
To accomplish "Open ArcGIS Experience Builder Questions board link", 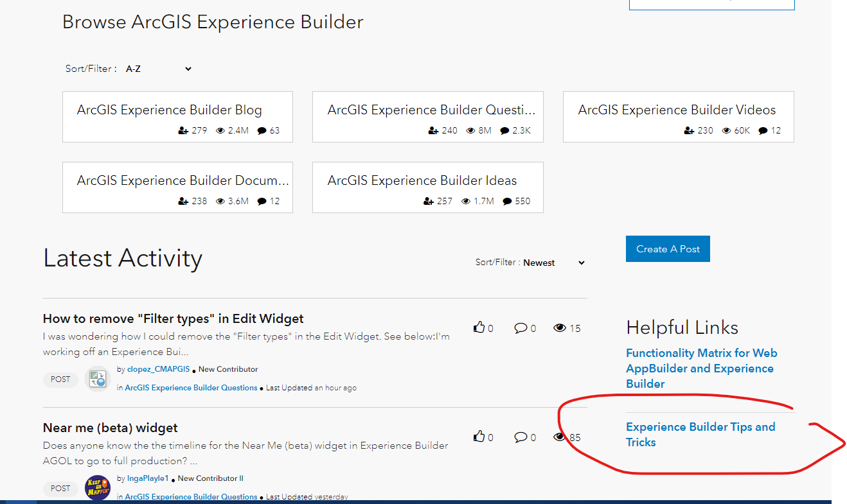I will pyautogui.click(x=190, y=388).
